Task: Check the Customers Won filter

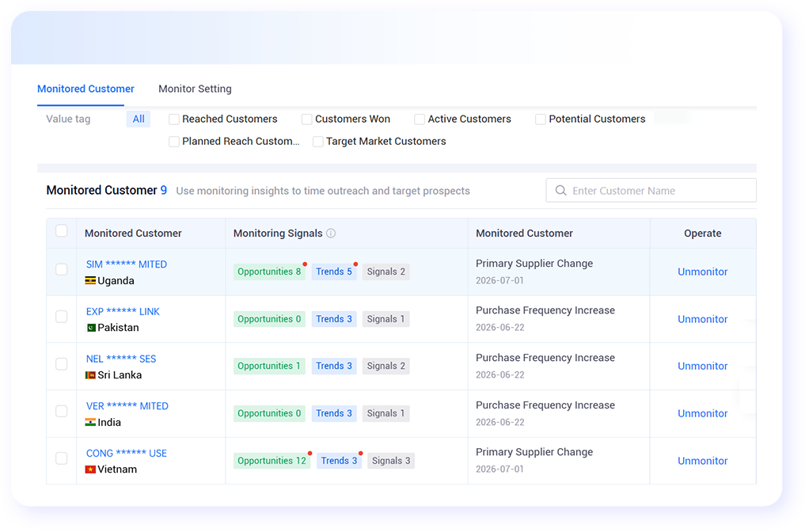Action: pyautogui.click(x=307, y=120)
